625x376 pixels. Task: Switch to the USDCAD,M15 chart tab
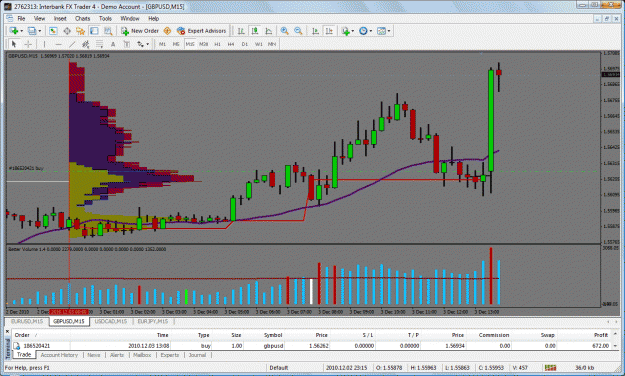[111, 321]
